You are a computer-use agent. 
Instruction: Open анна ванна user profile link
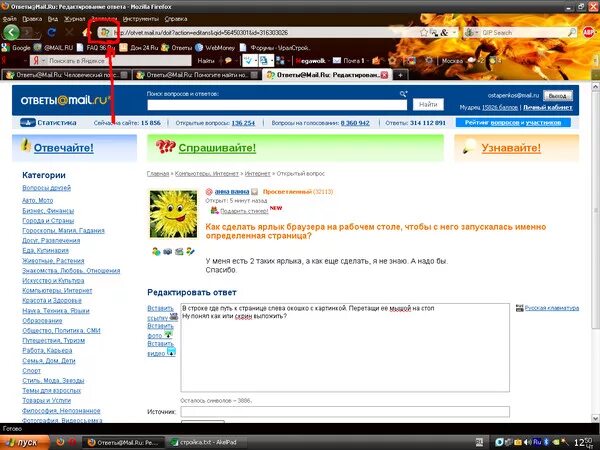[232, 191]
